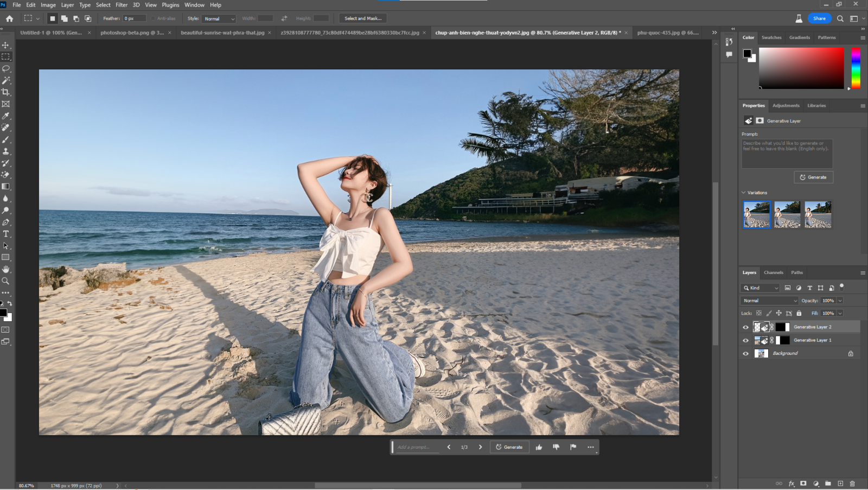Toggle layer filtering switch on
Image resolution: width=868 pixels, height=490 pixels.
tap(842, 286)
